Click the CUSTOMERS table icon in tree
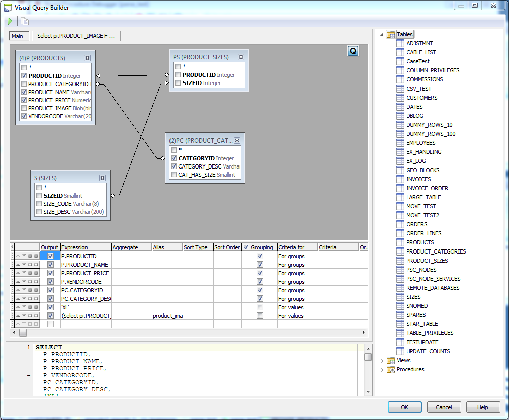 (x=400, y=98)
